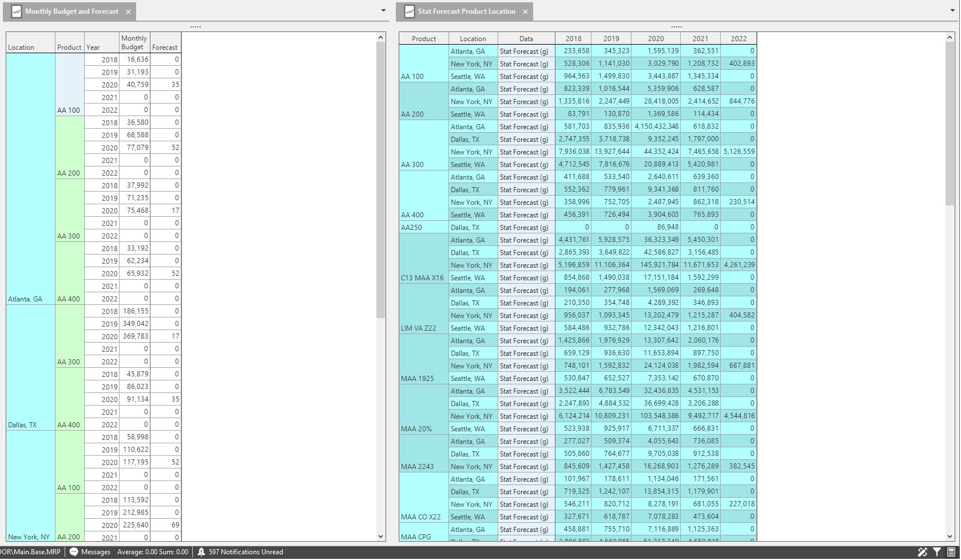Select the 4,150,432,348 forecast value
The image size is (961, 560).
click(656, 126)
